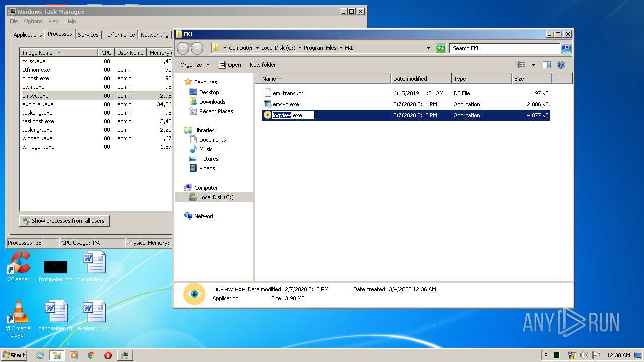Select Local Disk (C:) in navigation tree
Image resolution: width=644 pixels, height=362 pixels.
click(214, 197)
